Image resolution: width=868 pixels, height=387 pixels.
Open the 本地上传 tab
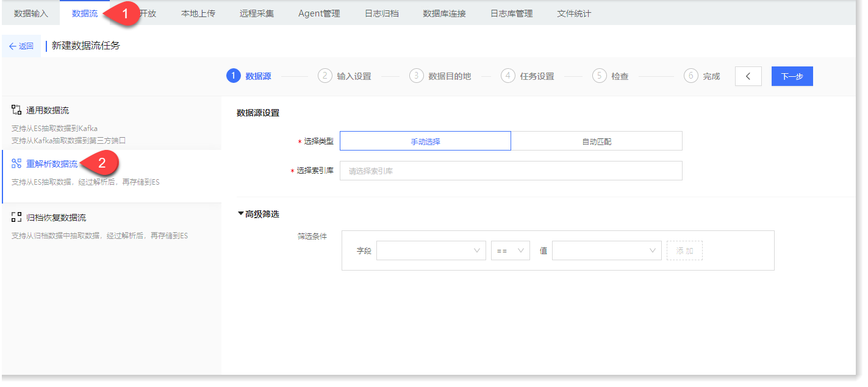[198, 13]
